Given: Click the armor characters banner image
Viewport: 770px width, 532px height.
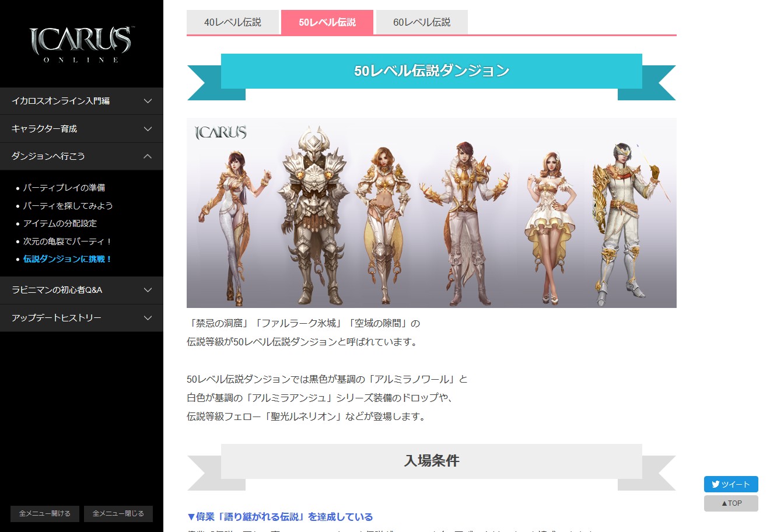Looking at the screenshot, I should (x=432, y=213).
